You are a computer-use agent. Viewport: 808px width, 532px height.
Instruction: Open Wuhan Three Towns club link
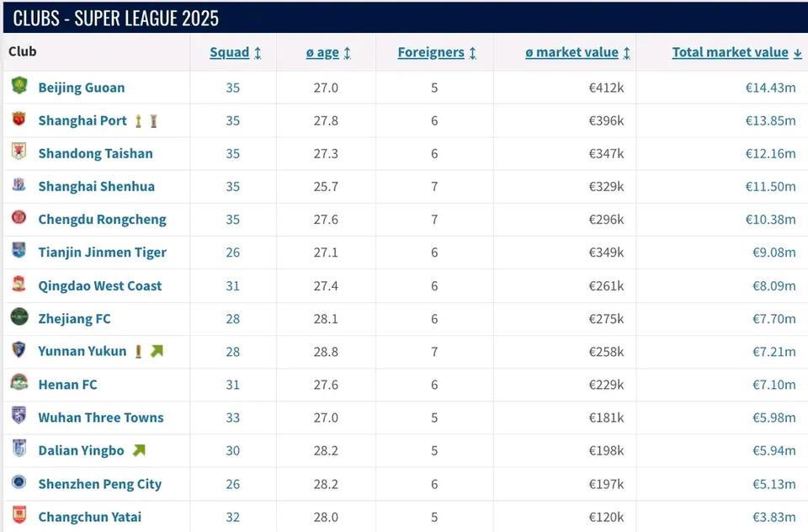pyautogui.click(x=101, y=418)
